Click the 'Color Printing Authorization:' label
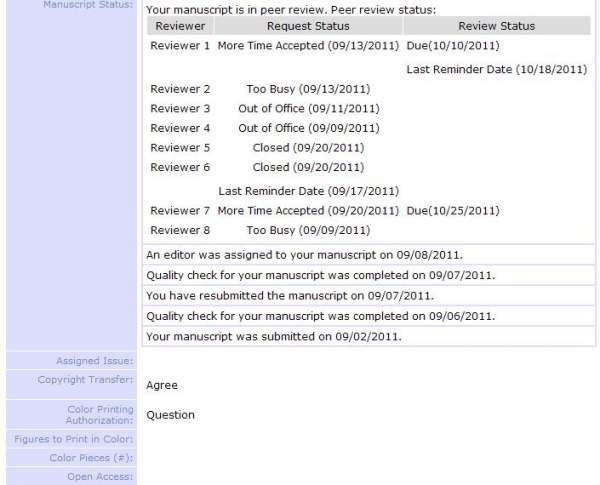Image resolution: width=600 pixels, height=485 pixels. (x=99, y=415)
